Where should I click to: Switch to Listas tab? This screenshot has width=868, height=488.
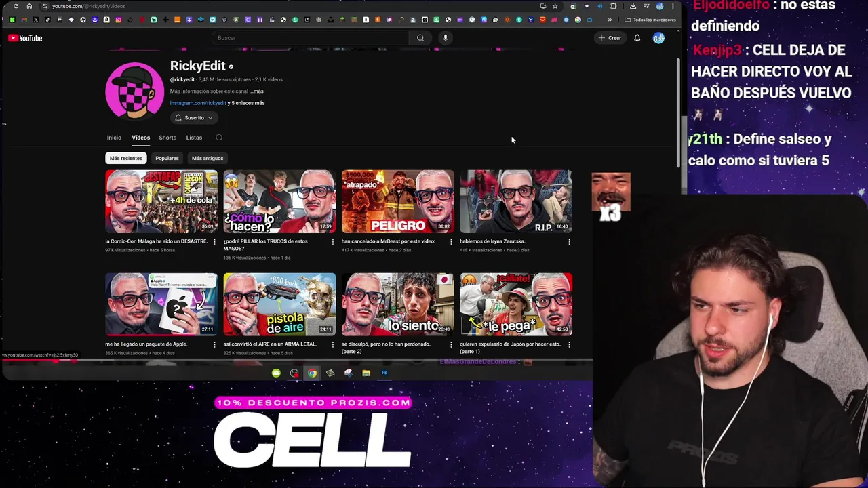tap(194, 138)
